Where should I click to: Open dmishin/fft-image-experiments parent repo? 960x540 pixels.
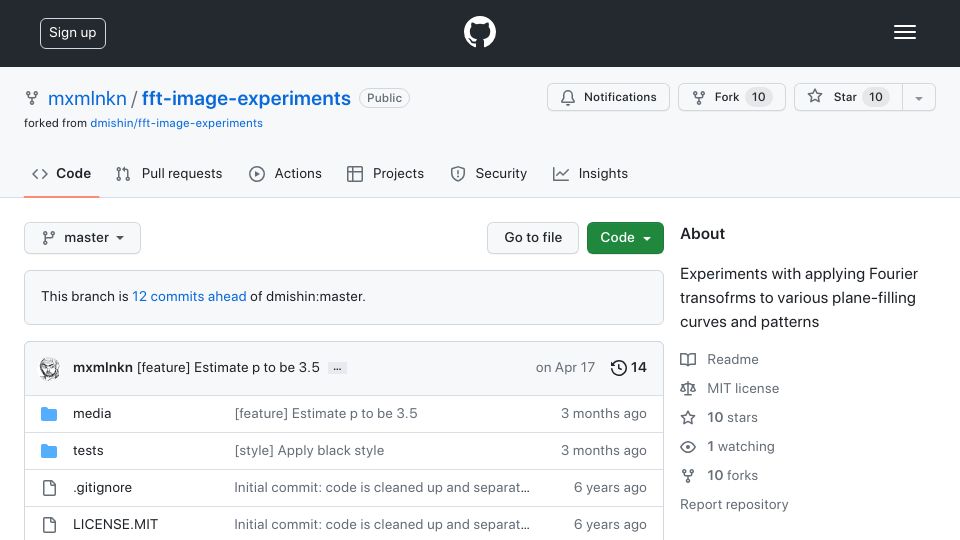pyautogui.click(x=176, y=123)
